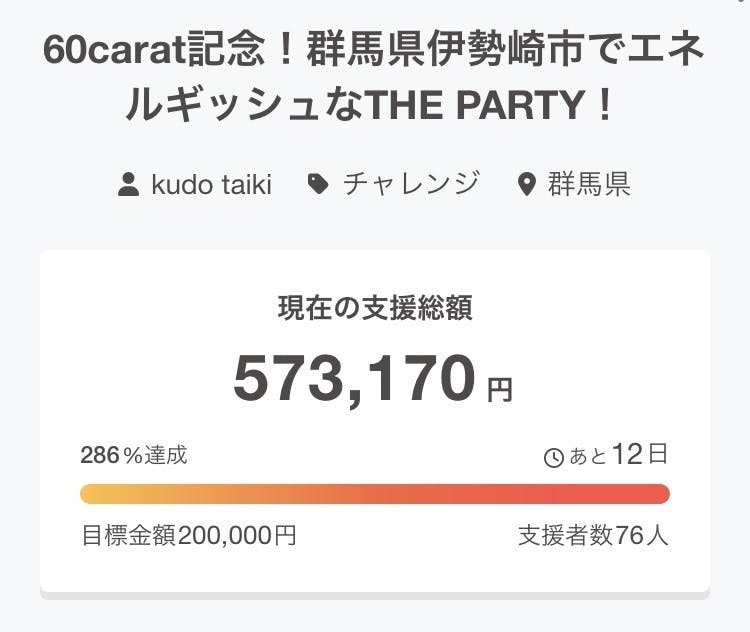Click the 286%達成 achievement label
Screen dimensions: 750x632
pos(134,456)
